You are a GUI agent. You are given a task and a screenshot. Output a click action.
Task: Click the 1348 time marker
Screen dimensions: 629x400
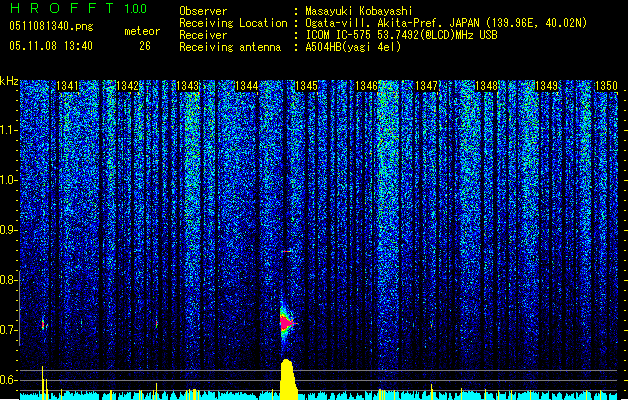click(486, 86)
